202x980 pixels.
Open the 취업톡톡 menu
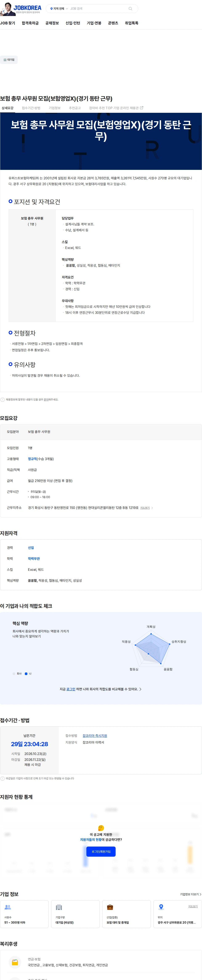[x=132, y=23]
